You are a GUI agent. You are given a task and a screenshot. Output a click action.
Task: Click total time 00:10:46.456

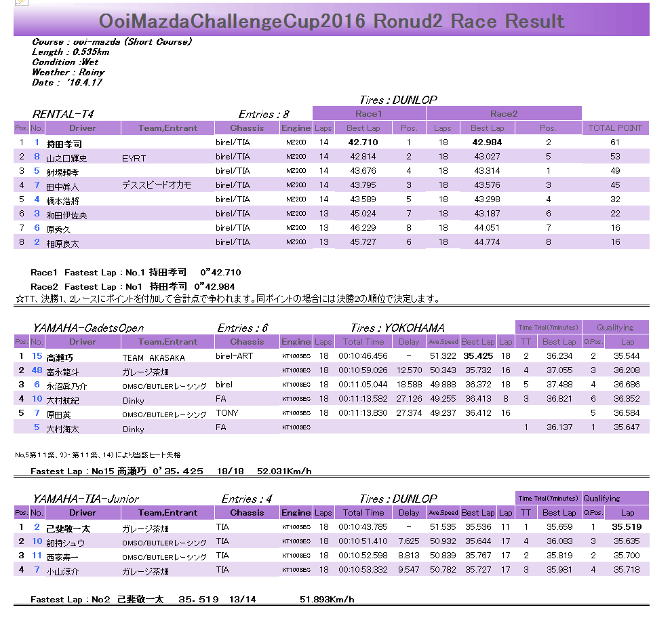tap(363, 356)
